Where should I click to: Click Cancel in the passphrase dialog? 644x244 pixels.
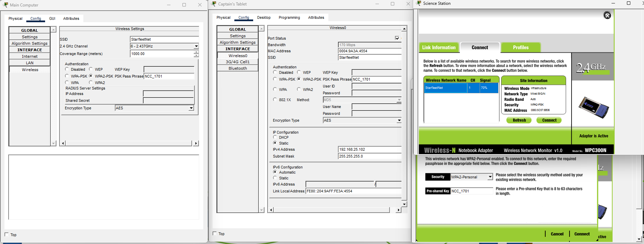(557, 234)
